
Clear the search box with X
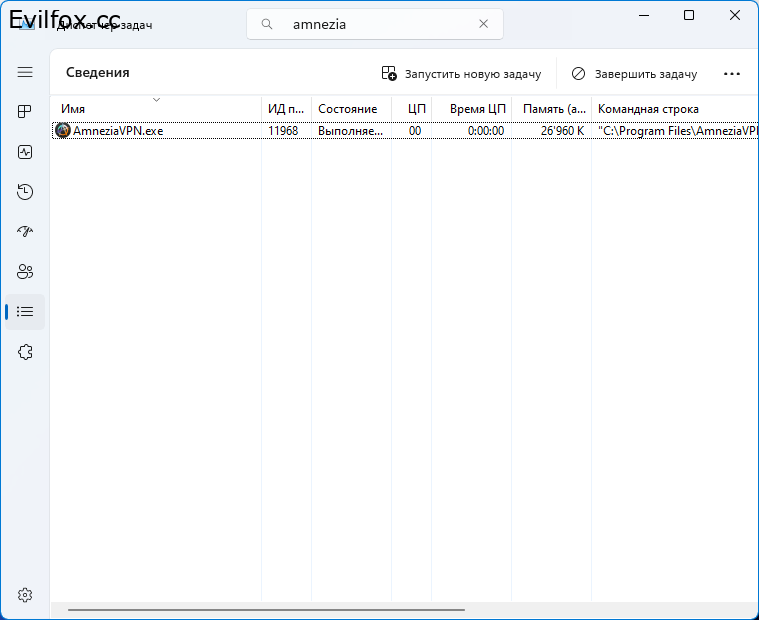483,24
